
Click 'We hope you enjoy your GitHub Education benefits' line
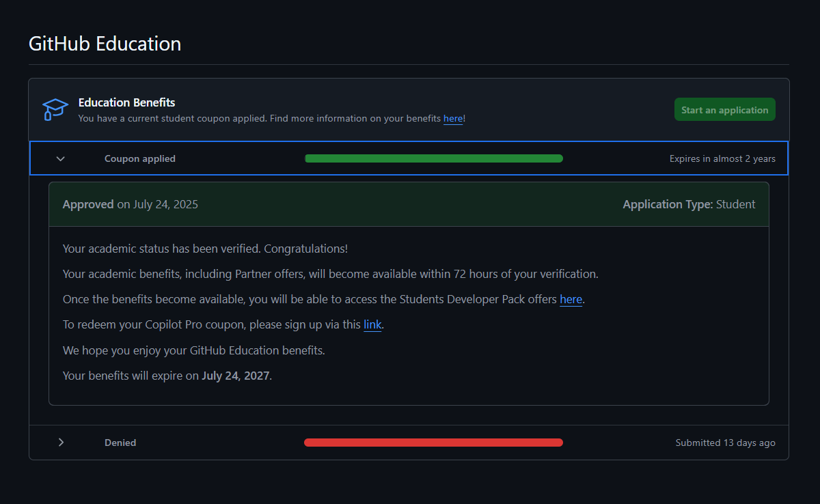point(194,350)
